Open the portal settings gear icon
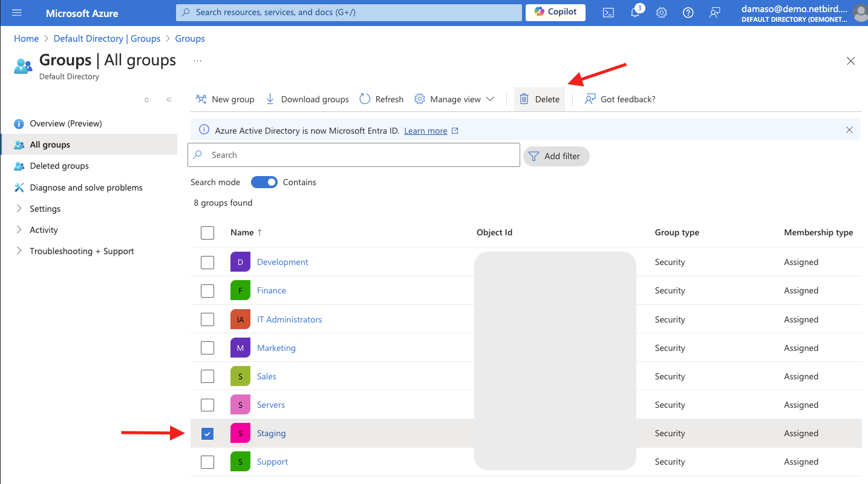 pos(662,13)
